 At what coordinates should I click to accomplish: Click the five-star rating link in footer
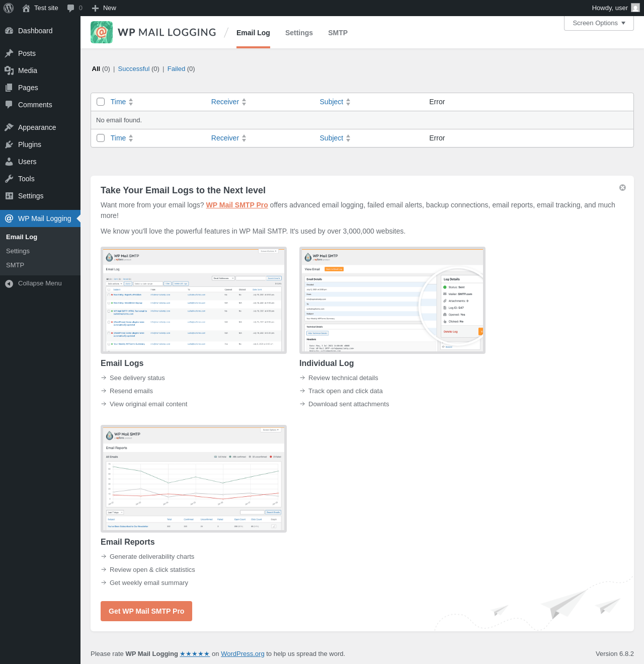[195, 654]
